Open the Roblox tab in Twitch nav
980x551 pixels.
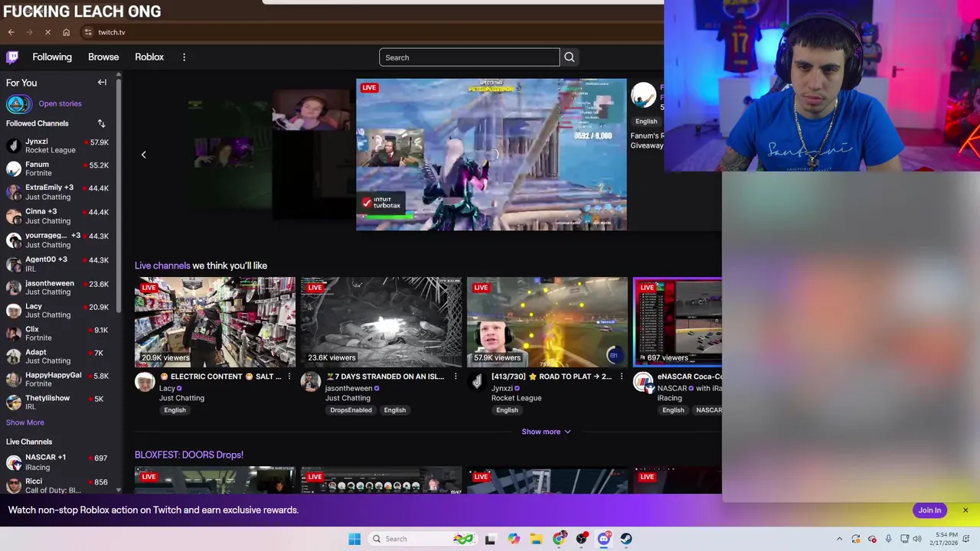(x=149, y=57)
